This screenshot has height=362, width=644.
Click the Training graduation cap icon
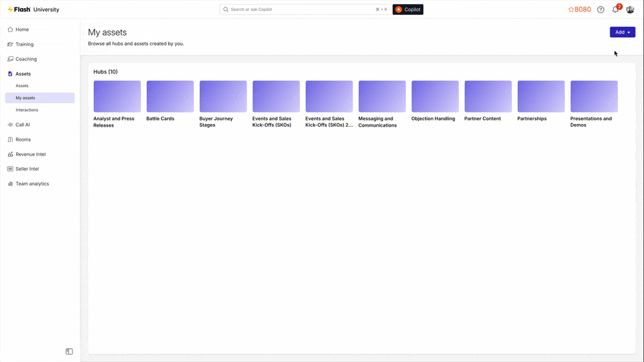point(10,44)
